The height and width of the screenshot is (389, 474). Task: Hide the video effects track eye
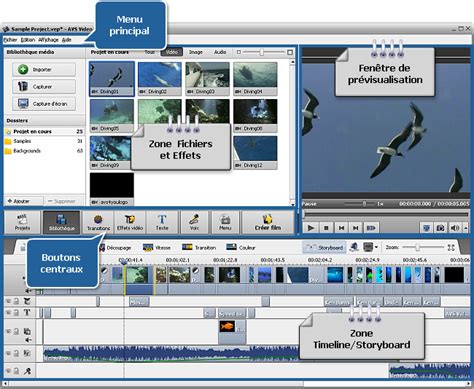click(8, 302)
